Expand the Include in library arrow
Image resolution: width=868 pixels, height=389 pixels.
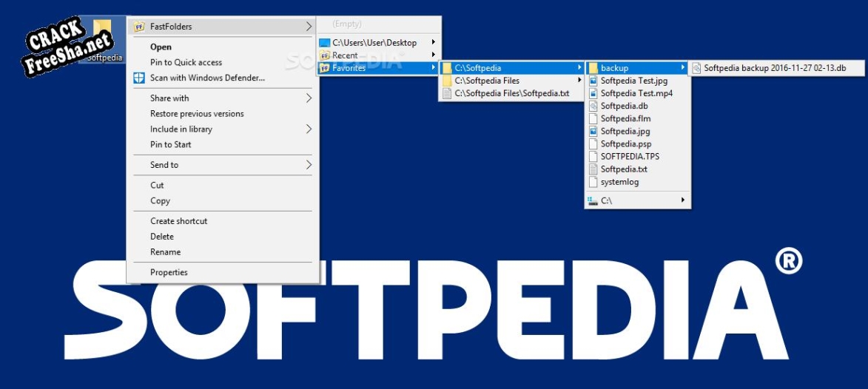pos(309,129)
